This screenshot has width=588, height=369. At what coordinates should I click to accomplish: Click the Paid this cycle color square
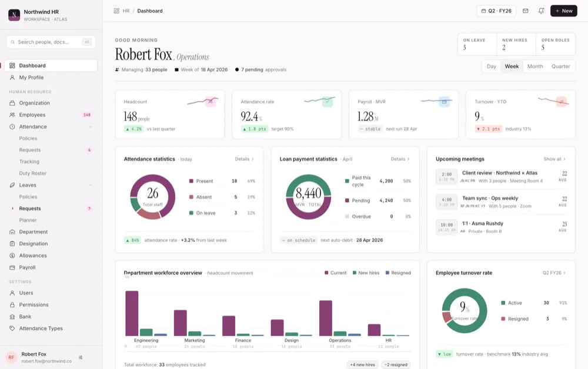[x=347, y=181]
